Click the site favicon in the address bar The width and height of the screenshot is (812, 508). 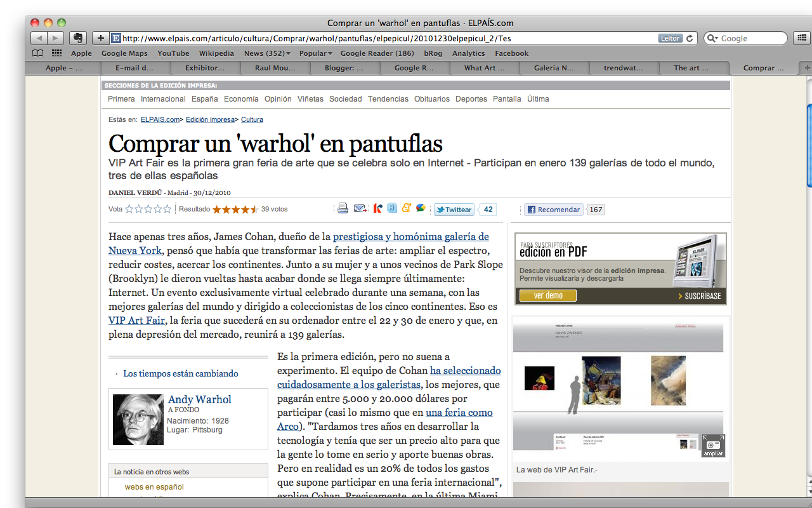[116, 38]
